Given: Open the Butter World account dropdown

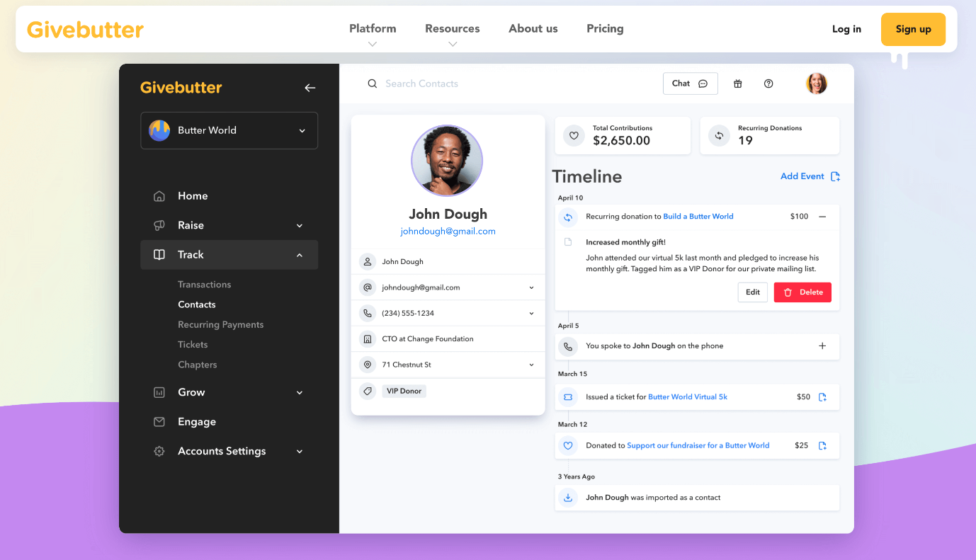Looking at the screenshot, I should [x=229, y=130].
